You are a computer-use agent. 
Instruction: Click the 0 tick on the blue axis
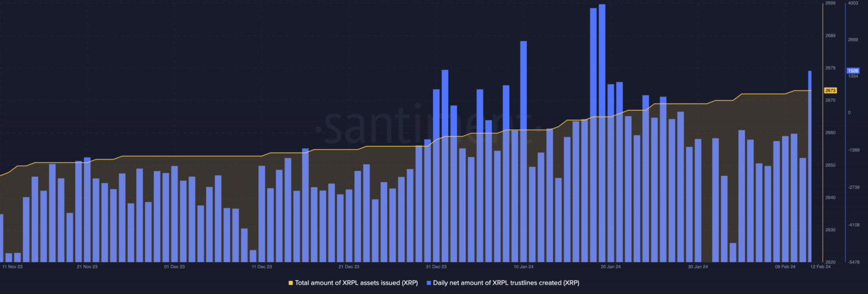849,113
